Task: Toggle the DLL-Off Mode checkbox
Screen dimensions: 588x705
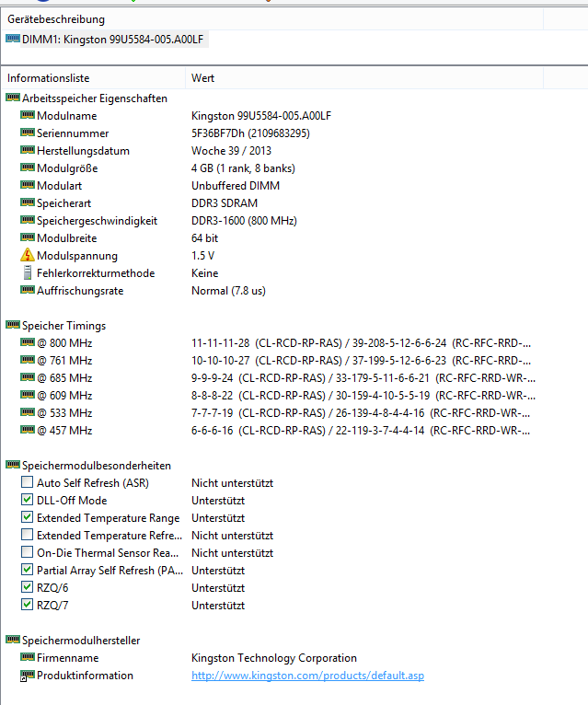Action: [x=27, y=500]
